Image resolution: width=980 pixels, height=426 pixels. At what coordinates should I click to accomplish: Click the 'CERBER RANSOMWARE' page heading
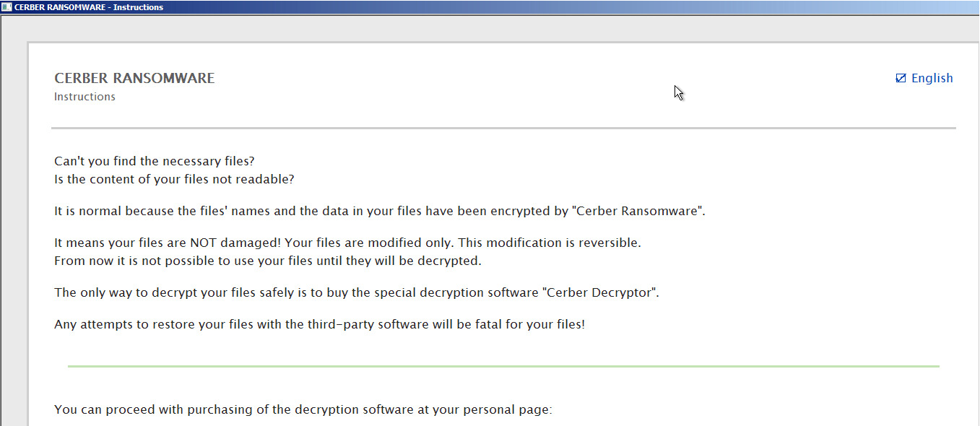click(134, 78)
